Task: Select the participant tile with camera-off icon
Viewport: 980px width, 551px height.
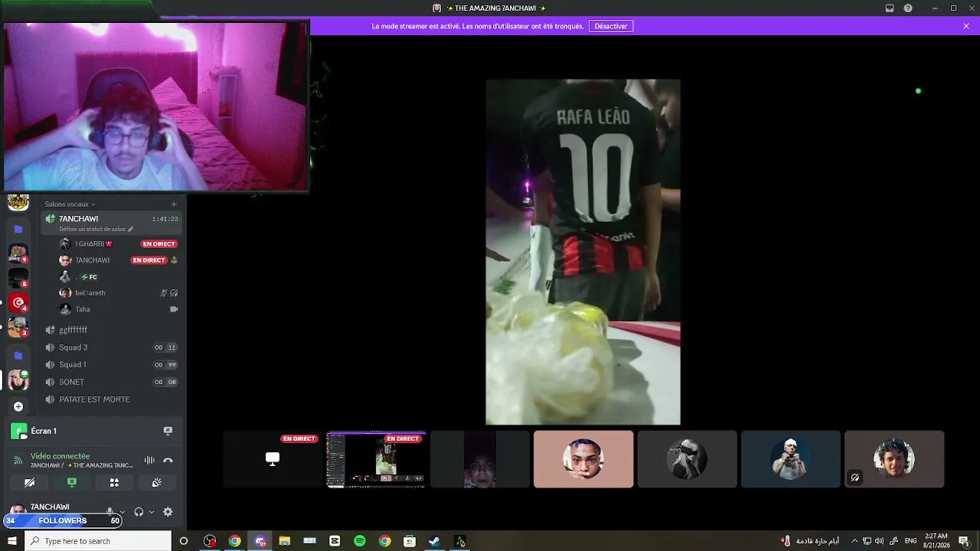Action: click(894, 459)
